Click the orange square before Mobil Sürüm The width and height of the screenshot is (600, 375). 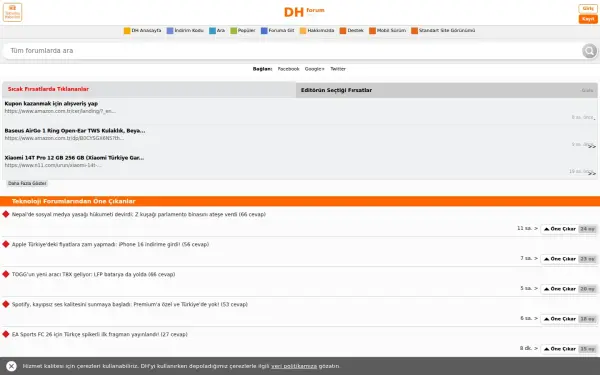372,31
